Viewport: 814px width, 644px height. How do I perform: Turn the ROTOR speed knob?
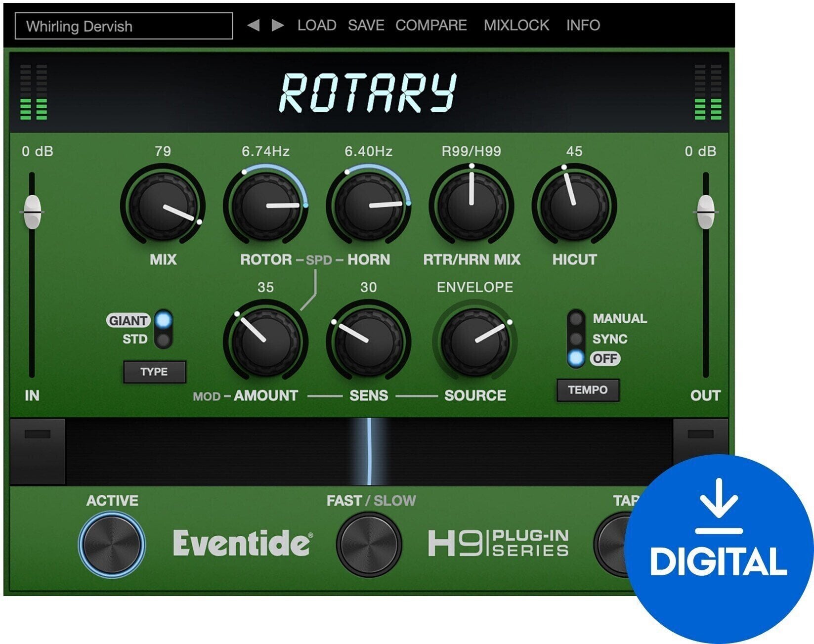[x=266, y=205]
